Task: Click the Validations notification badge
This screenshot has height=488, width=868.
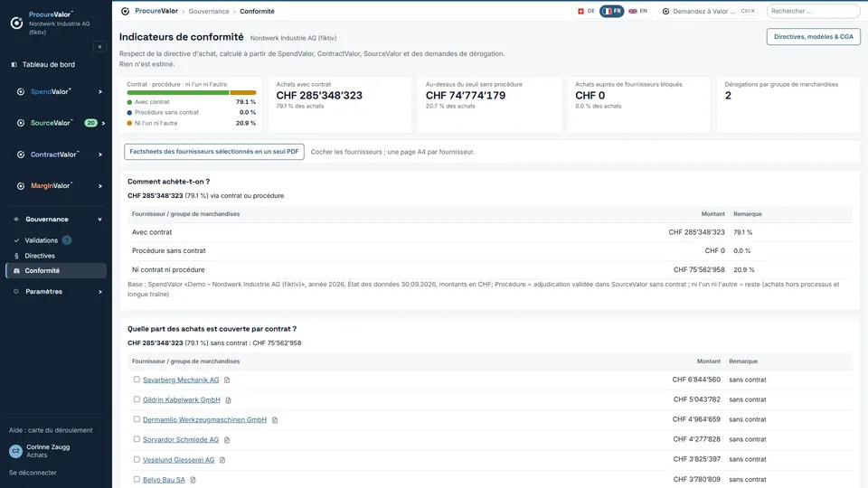Action: pyautogui.click(x=67, y=240)
